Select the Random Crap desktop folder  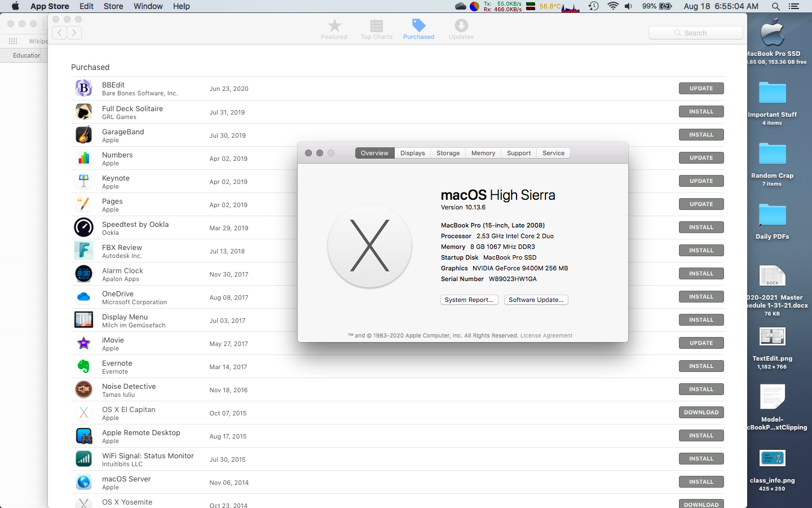click(x=773, y=154)
